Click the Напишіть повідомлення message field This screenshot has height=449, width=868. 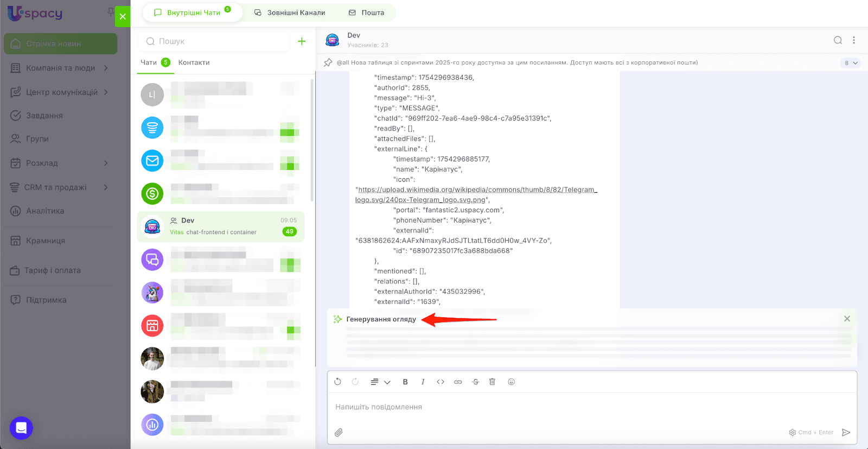click(592, 407)
